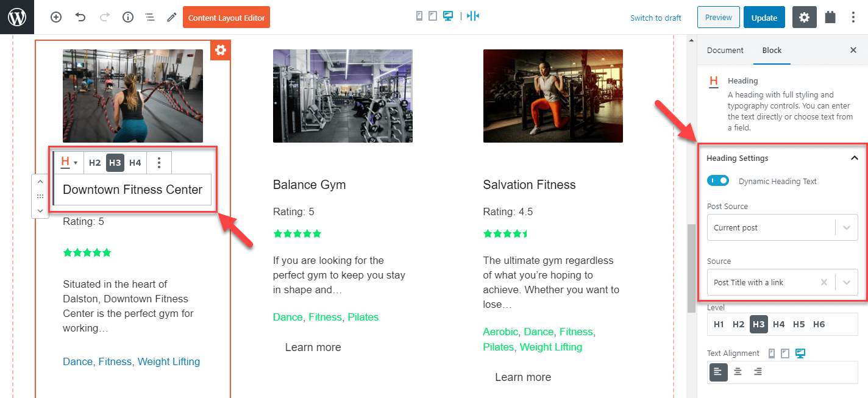868x398 pixels.
Task: Select the desktop preview device icon
Action: click(x=449, y=16)
